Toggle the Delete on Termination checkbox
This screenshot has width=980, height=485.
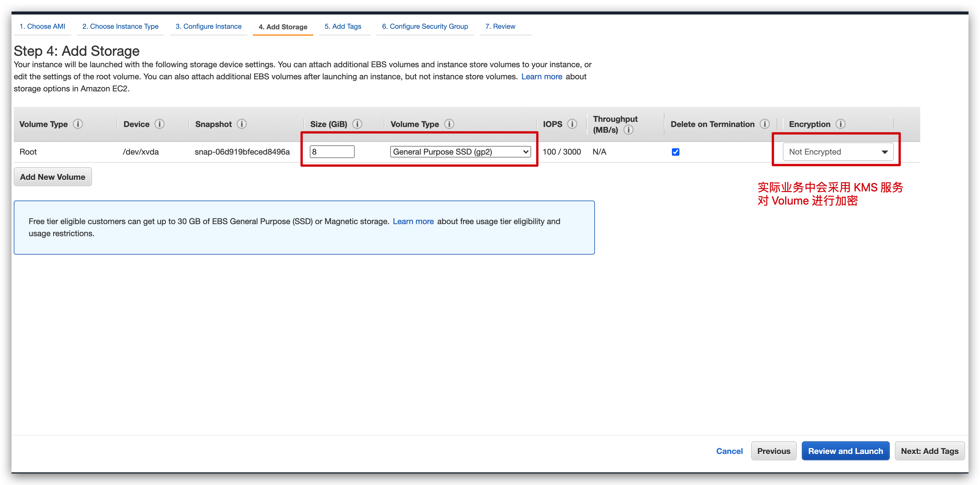tap(675, 152)
